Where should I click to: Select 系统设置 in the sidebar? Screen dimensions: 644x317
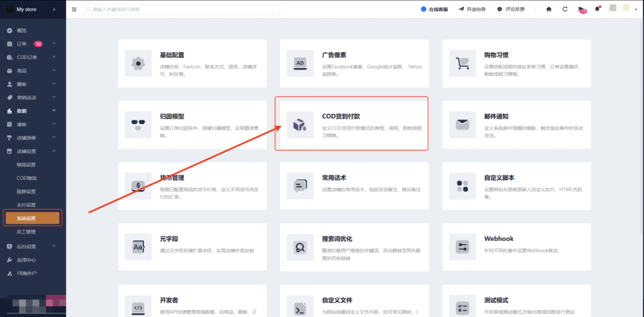pos(33,218)
